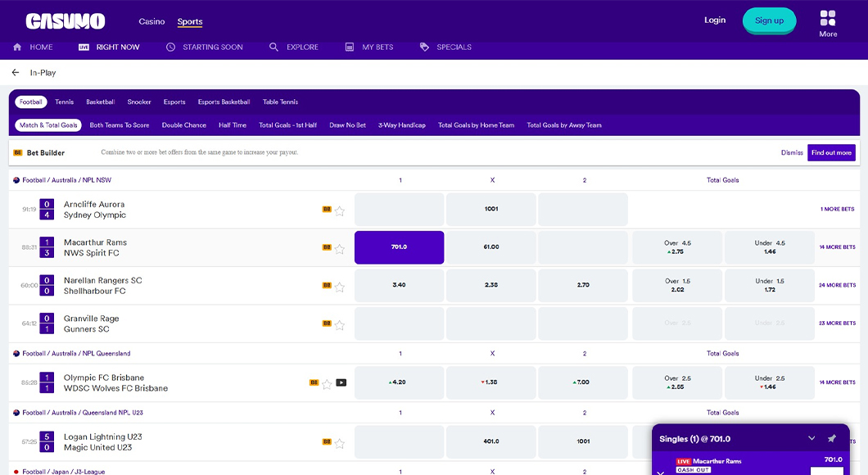
Task: Bet on WDSC Wolves win at 7.00
Action: pos(583,382)
